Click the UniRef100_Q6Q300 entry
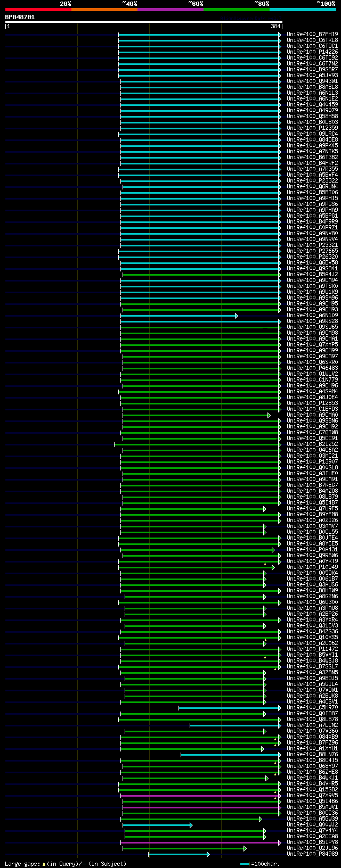Viewport: 341px width, 868px height. (x=312, y=602)
